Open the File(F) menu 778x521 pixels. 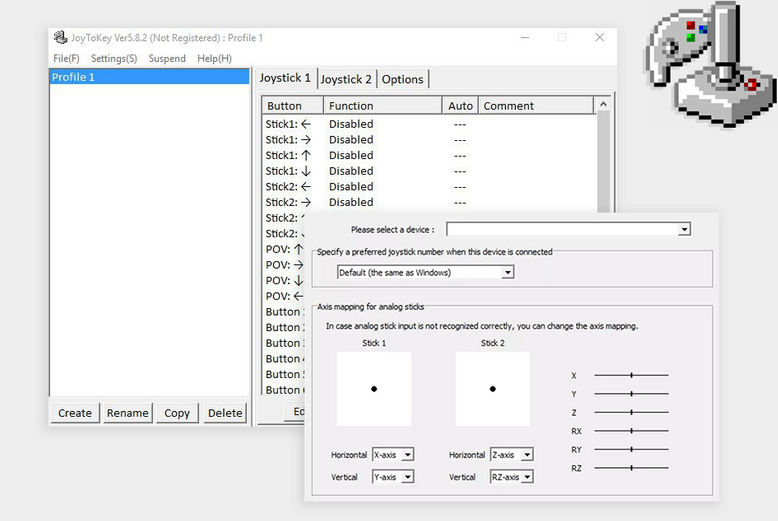point(66,58)
